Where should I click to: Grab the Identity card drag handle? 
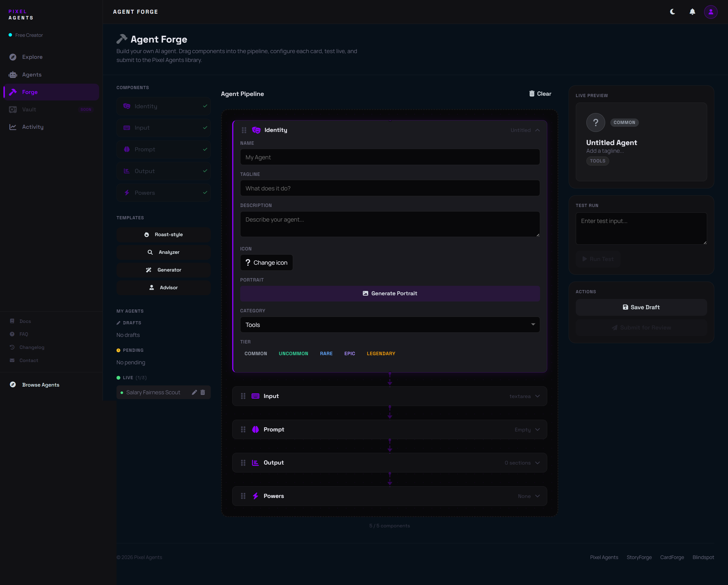click(x=244, y=130)
